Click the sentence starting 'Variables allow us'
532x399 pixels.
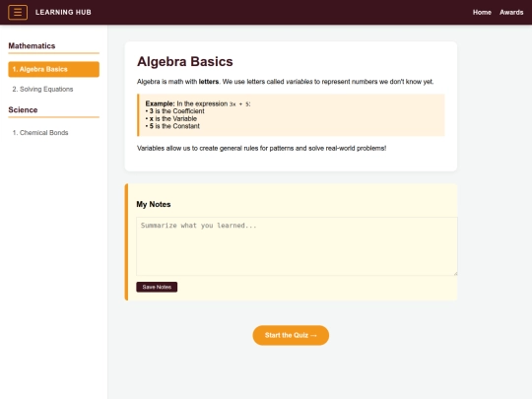tap(262, 148)
